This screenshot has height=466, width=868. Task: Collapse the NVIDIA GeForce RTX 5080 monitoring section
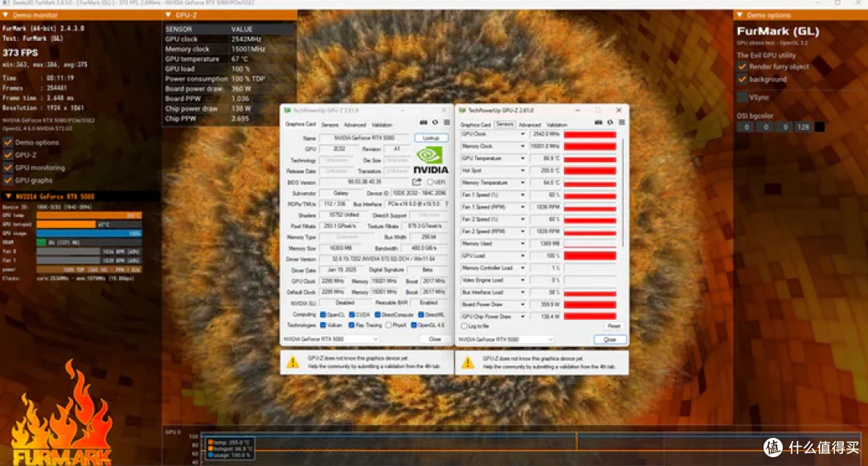point(8,196)
